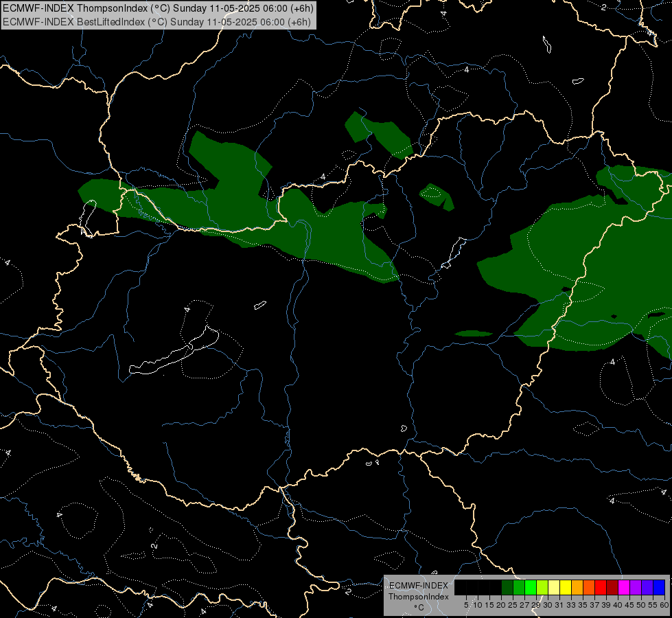Select the dark green 20-25 legend swatch

tap(507, 587)
